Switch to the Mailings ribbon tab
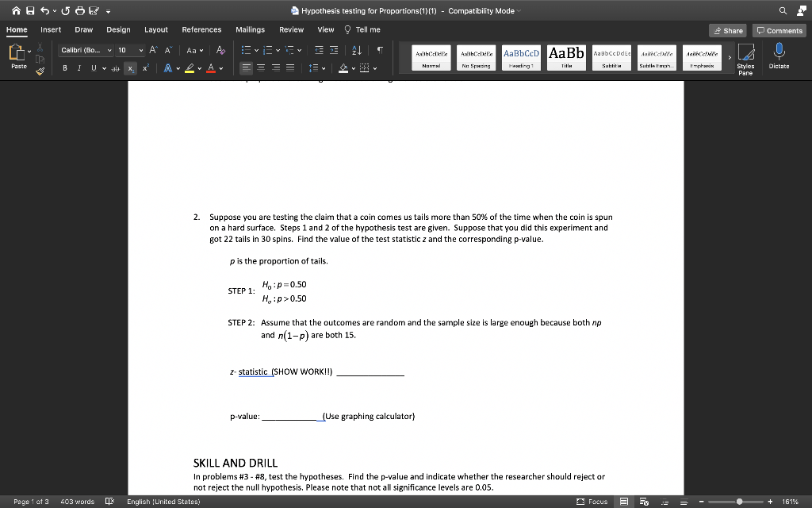The image size is (812, 508). pyautogui.click(x=250, y=29)
